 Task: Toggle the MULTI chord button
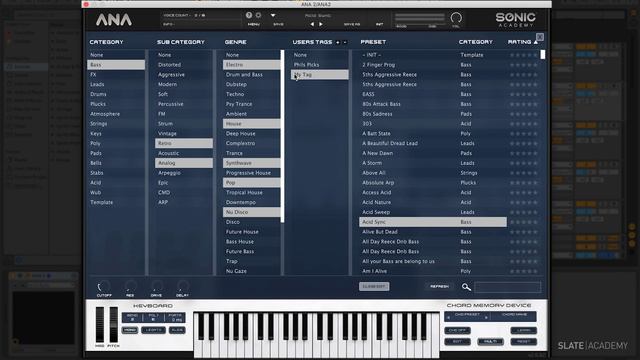490,342
